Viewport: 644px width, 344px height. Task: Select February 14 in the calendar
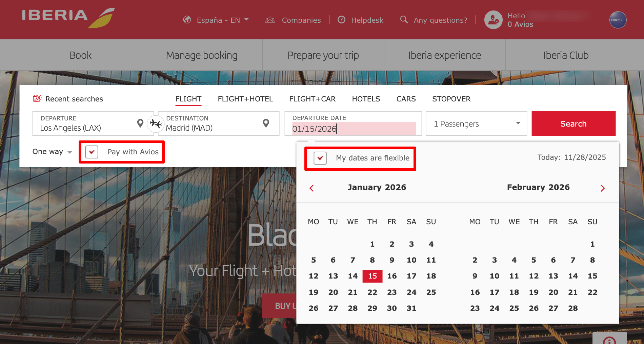[x=573, y=276]
